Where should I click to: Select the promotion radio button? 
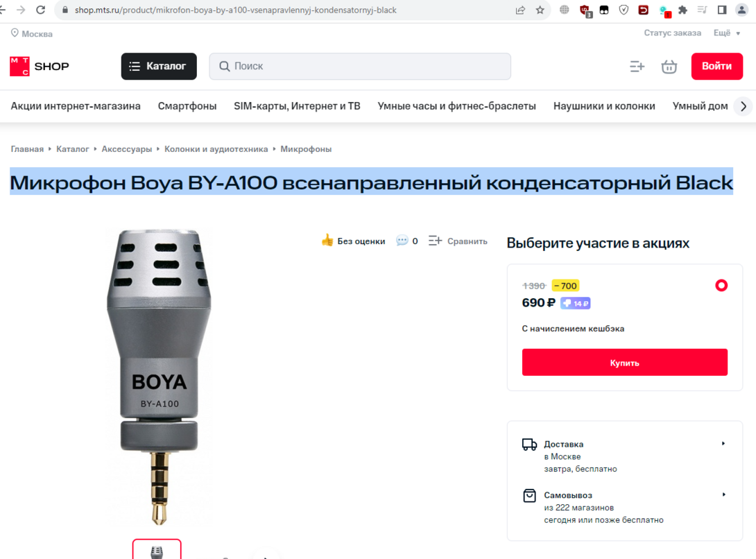(721, 285)
